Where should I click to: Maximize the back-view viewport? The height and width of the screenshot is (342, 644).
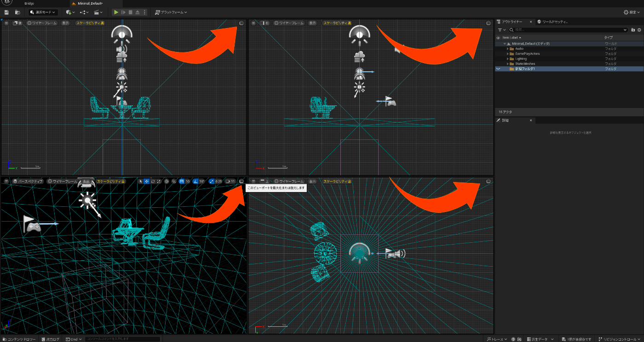click(x=241, y=23)
